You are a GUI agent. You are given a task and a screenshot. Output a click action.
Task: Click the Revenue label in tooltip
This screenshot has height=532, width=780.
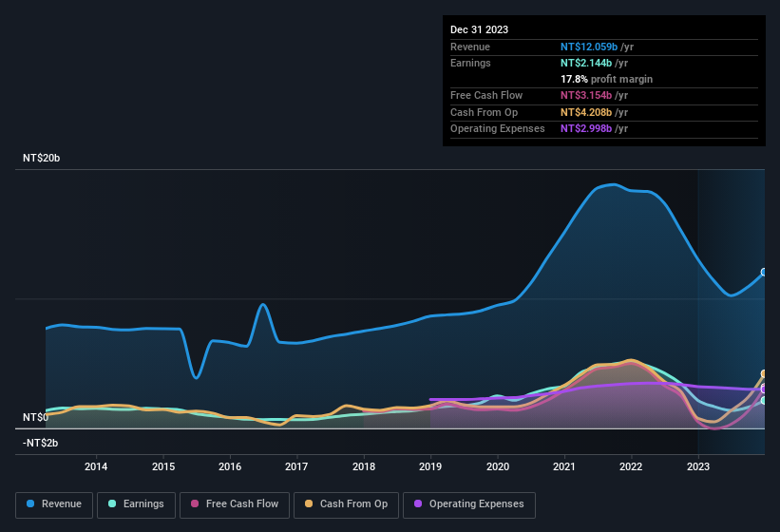(x=470, y=47)
